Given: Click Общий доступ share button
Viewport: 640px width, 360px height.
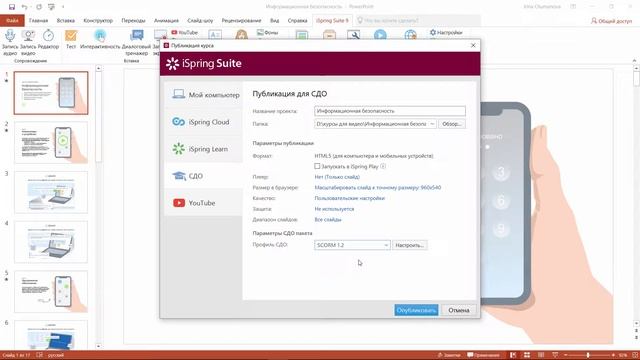Looking at the screenshot, I should coord(612,21).
